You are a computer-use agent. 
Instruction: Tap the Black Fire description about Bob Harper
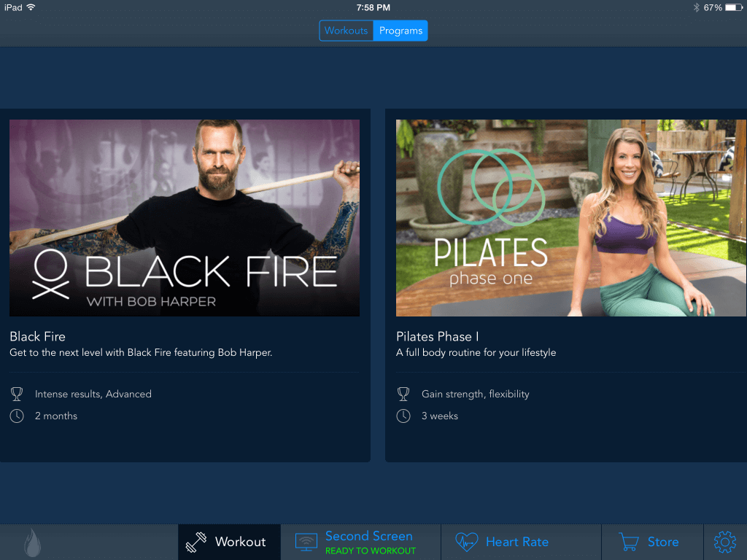(141, 352)
